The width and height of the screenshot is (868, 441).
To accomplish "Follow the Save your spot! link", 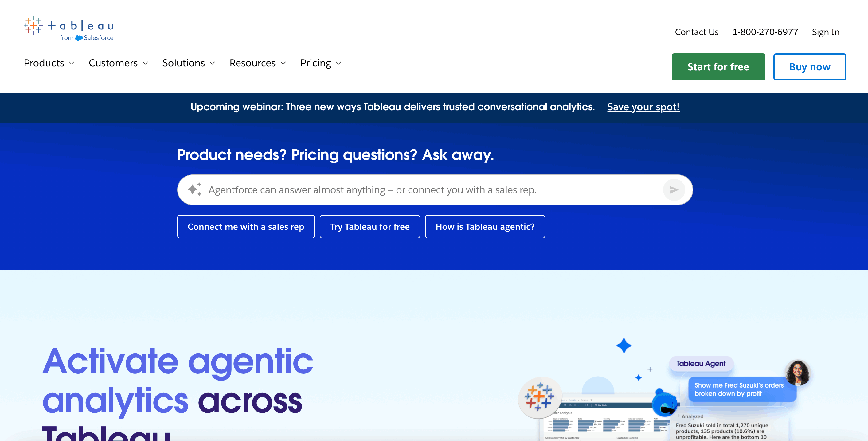I will point(643,107).
